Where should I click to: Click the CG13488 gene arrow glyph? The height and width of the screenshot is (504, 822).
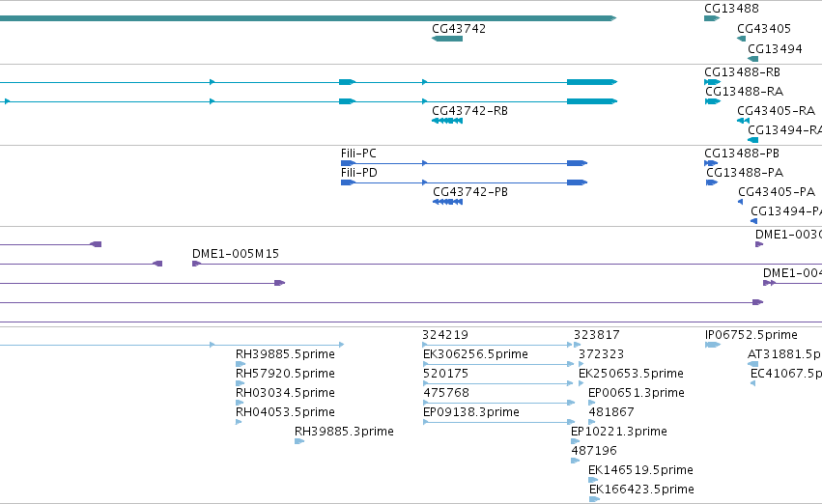pos(712,18)
